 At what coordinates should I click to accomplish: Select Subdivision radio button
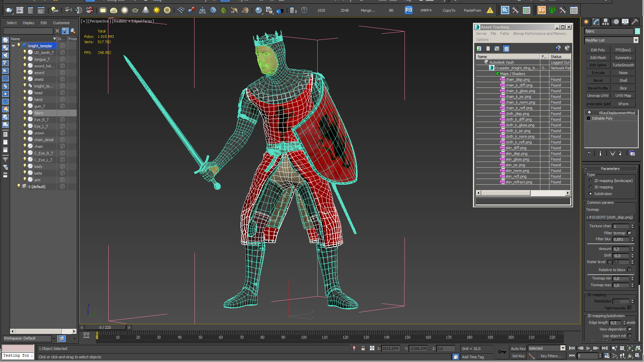(590, 194)
